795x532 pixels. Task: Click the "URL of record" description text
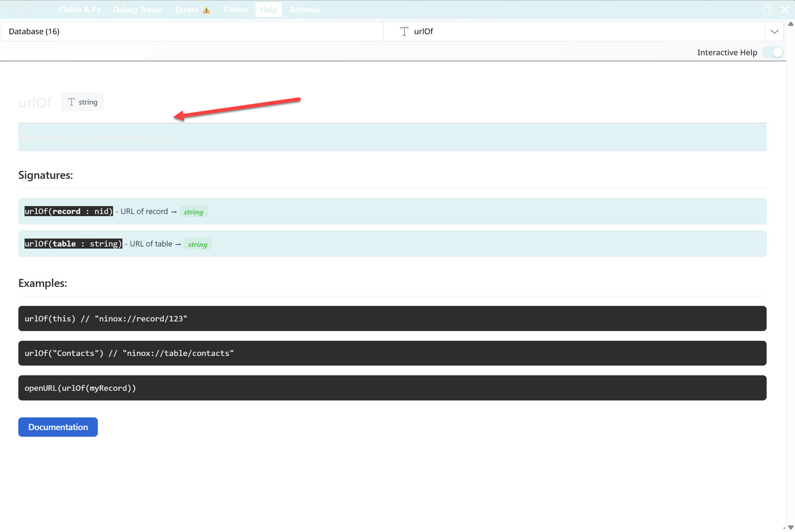click(x=144, y=212)
